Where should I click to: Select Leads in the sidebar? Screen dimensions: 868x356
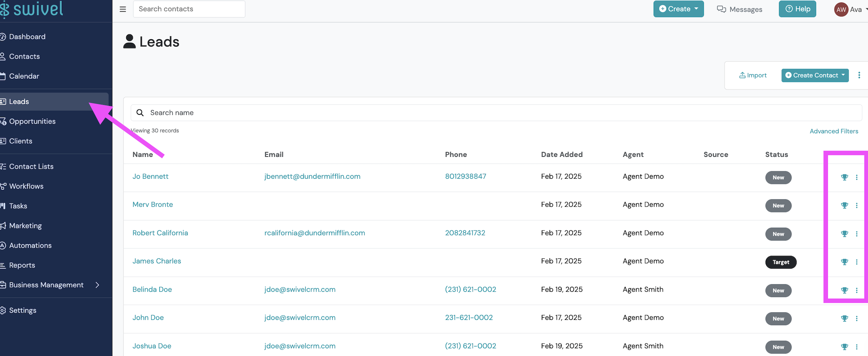tap(54, 102)
